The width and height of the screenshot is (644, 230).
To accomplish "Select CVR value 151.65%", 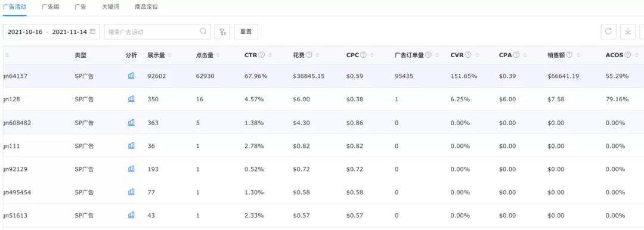I will point(464,76).
